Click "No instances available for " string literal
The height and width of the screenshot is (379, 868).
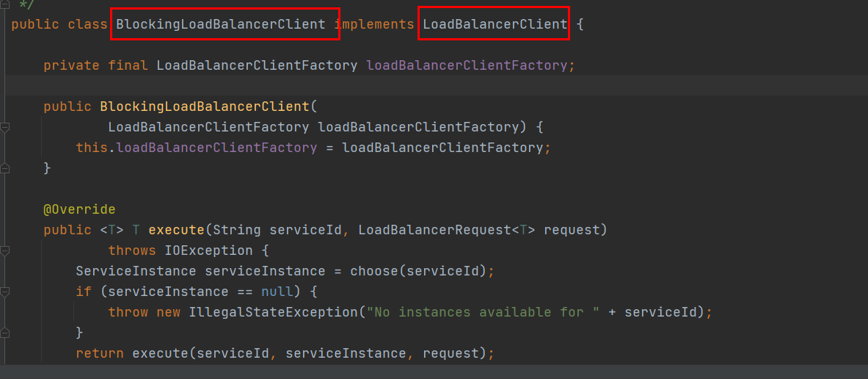pyautogui.click(x=483, y=312)
